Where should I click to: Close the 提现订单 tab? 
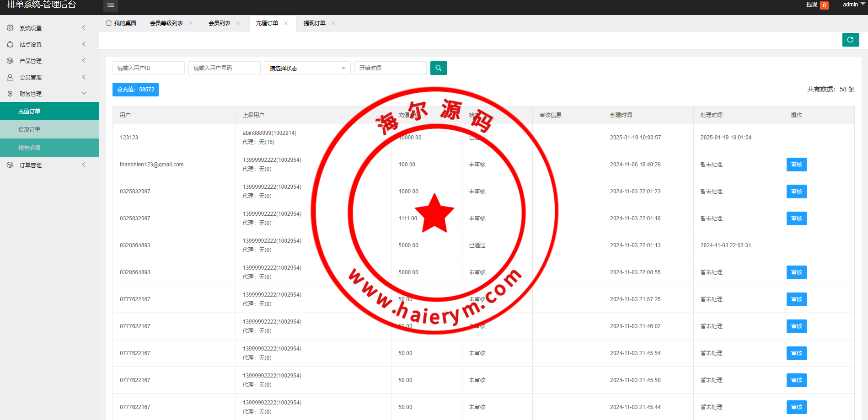coord(333,23)
